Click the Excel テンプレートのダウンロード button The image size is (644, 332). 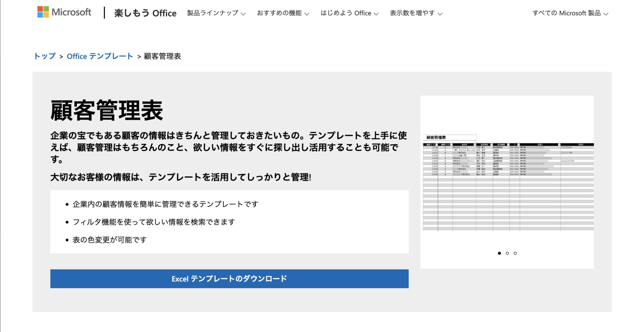click(x=229, y=278)
